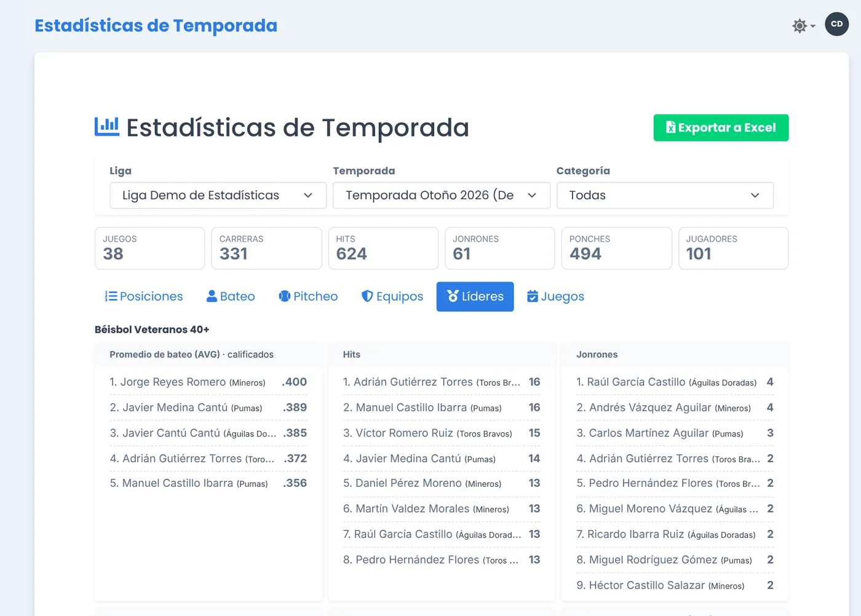Click Raúl García Castillo in Jonrones list
The image size is (861, 616).
click(636, 382)
